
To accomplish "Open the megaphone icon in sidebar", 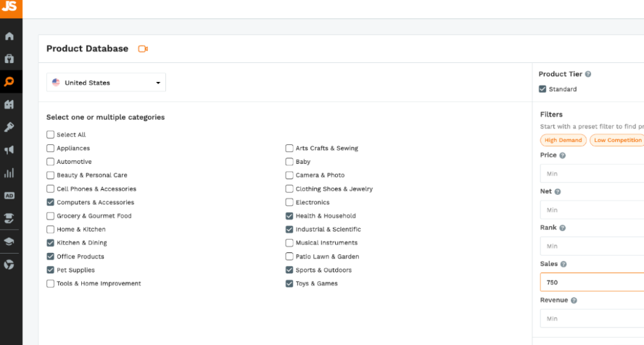I will pyautogui.click(x=9, y=150).
